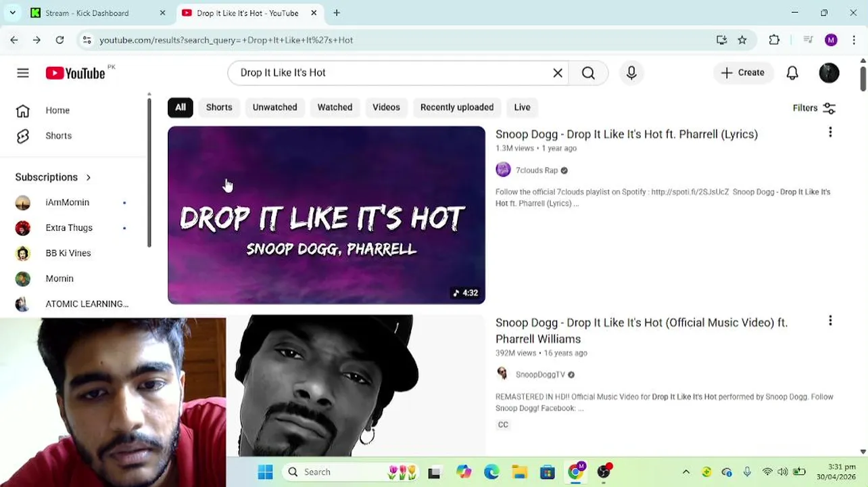Open Windows Start menu

click(x=265, y=472)
